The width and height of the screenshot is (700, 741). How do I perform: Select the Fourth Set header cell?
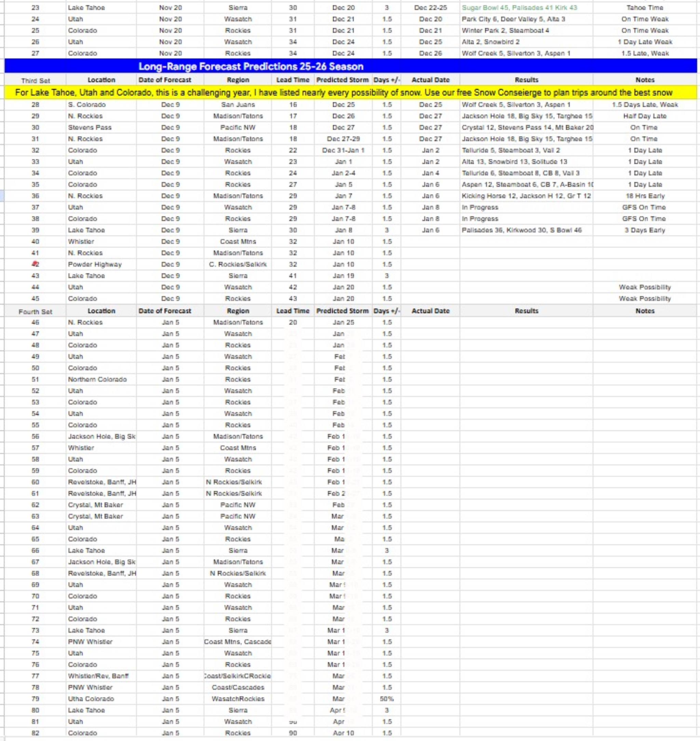[x=36, y=311]
